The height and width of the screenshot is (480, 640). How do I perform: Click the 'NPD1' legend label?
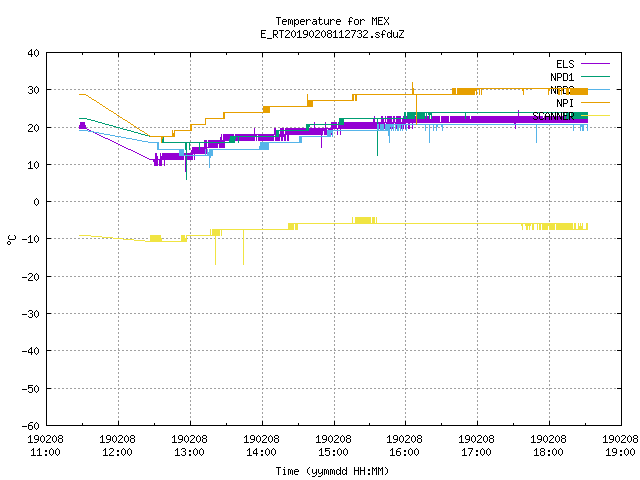click(x=562, y=77)
